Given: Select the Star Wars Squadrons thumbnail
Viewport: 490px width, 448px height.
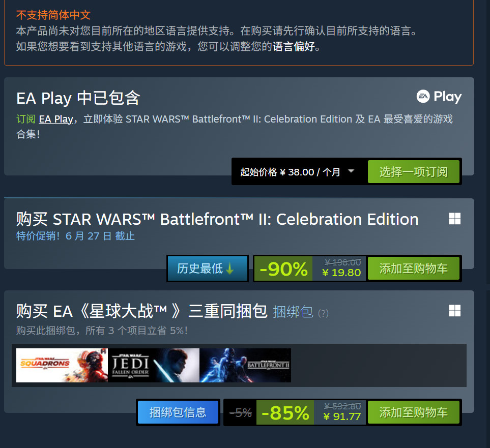Looking at the screenshot, I should click(x=62, y=365).
